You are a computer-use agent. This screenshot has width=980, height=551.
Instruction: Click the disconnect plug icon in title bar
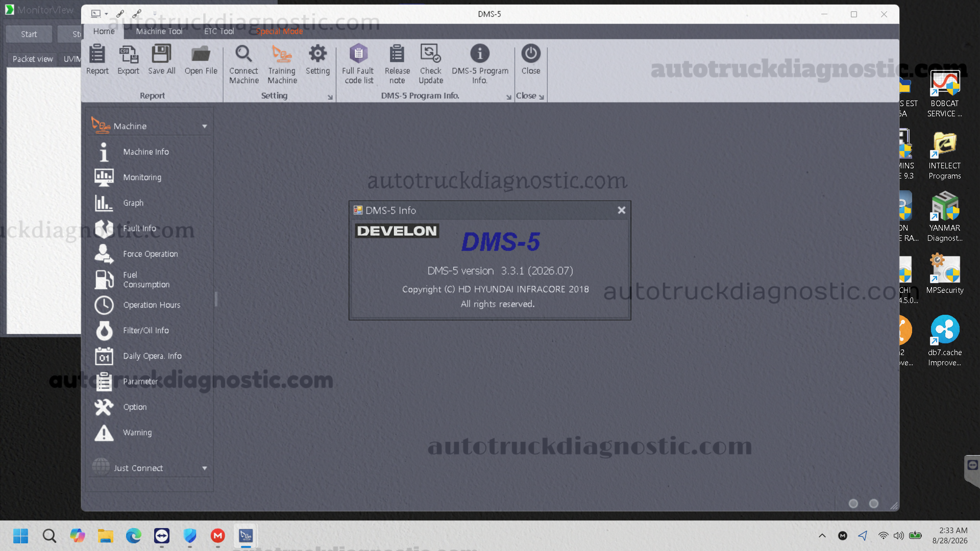click(x=137, y=14)
